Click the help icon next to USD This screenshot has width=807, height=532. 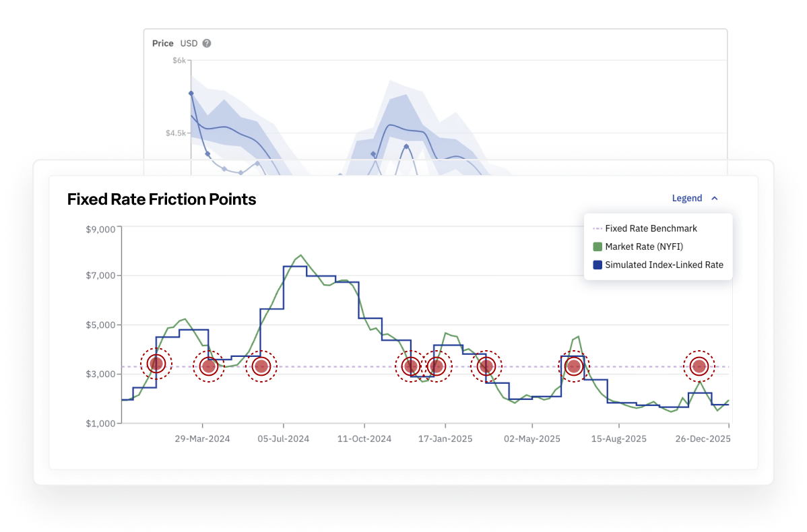point(207,43)
